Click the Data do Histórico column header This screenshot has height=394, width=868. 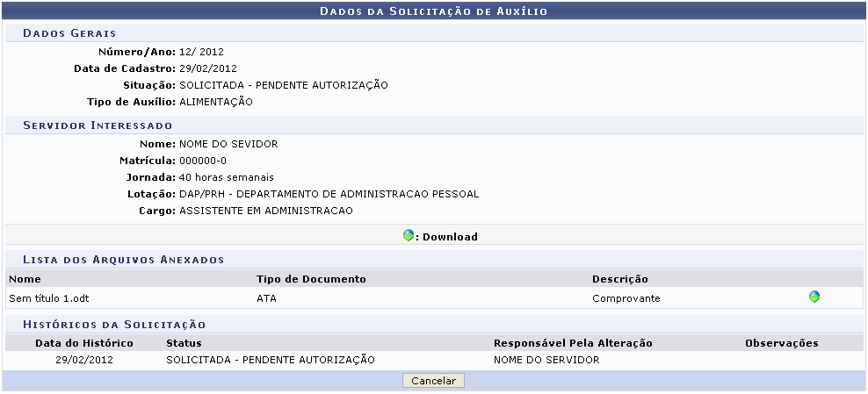coord(84,343)
